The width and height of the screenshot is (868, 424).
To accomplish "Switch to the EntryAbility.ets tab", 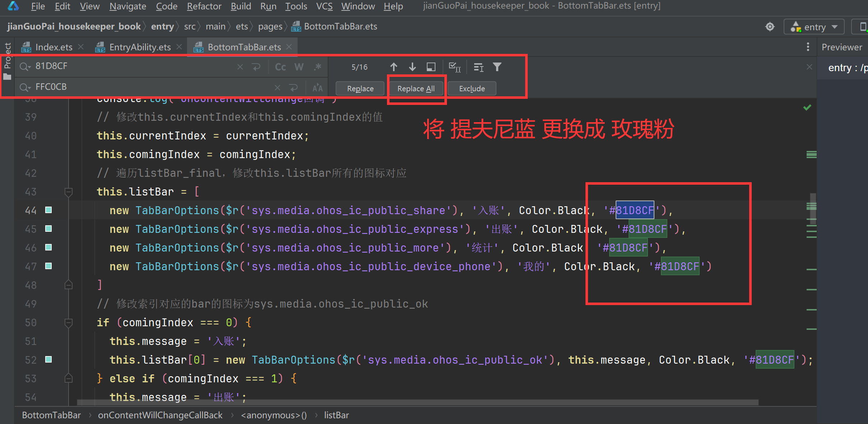I will click(140, 47).
